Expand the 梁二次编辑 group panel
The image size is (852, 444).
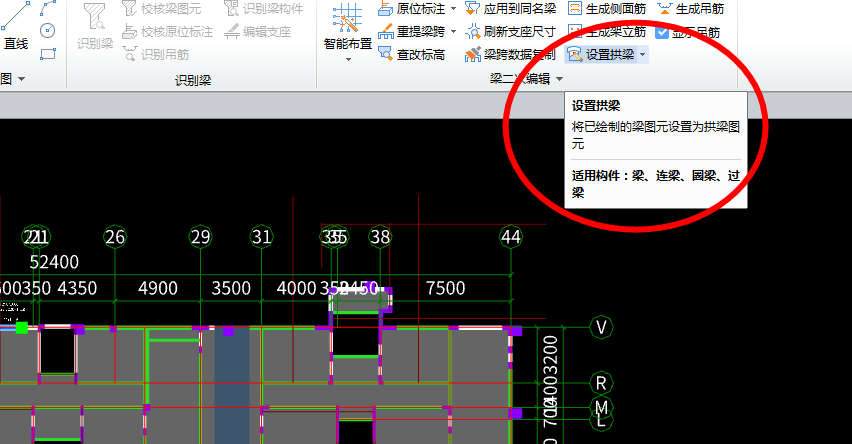(x=560, y=79)
